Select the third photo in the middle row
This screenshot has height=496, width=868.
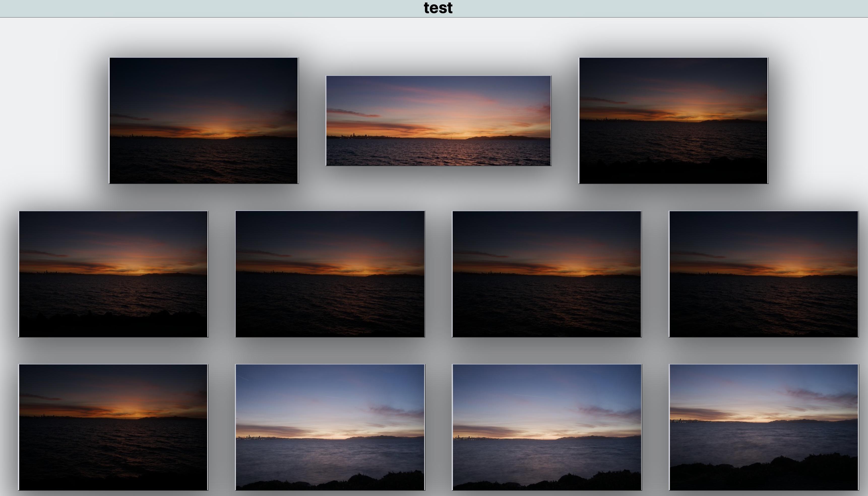point(546,274)
